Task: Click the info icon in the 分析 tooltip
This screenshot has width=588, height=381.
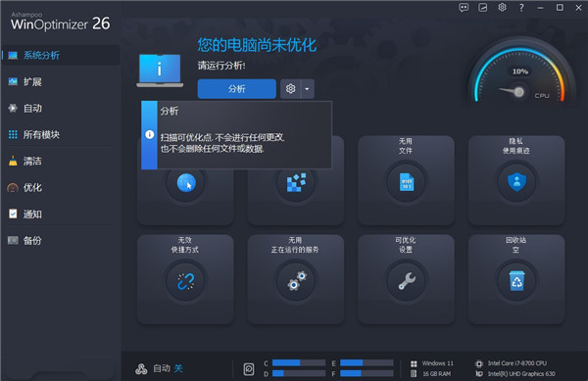Action: pos(149,134)
